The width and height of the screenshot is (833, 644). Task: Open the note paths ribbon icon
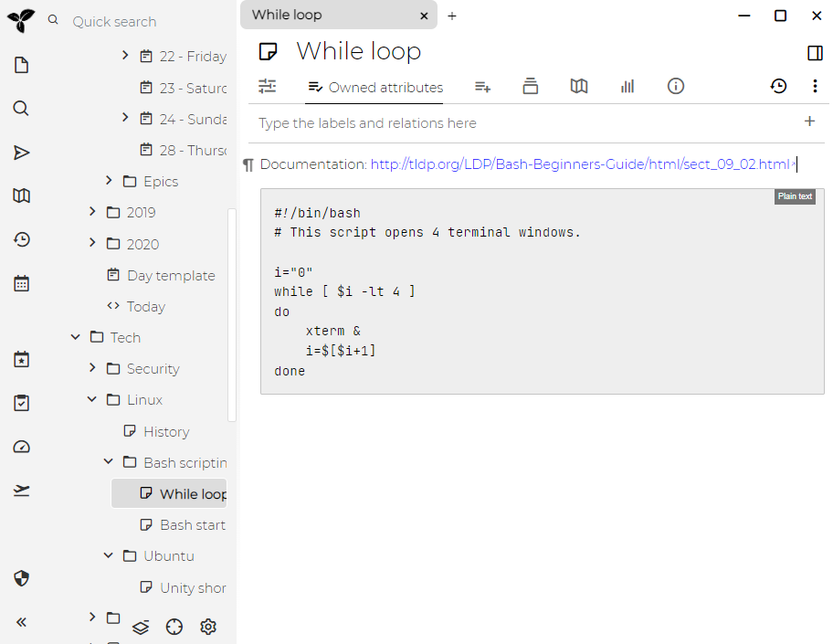(x=530, y=86)
